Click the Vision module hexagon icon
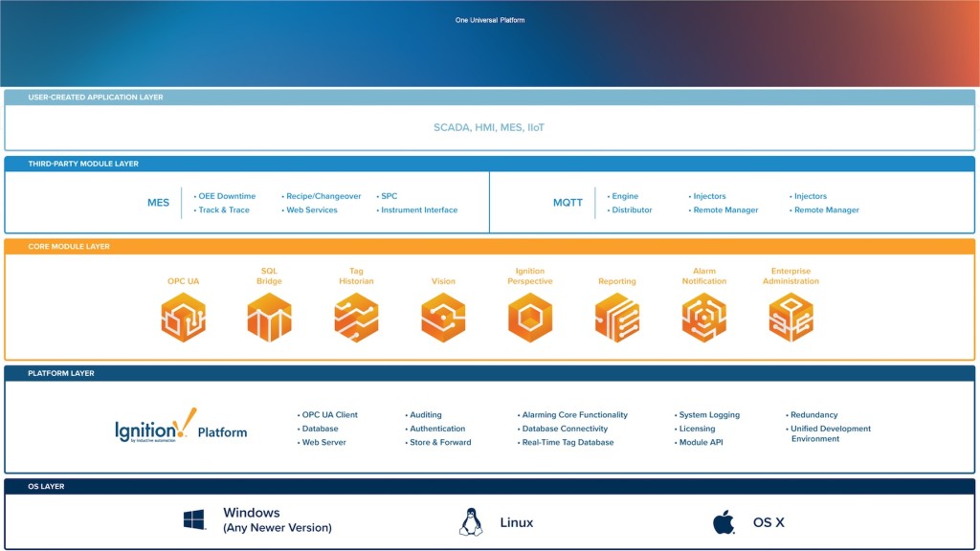Viewport: 980px width, 551px height. coord(443,318)
